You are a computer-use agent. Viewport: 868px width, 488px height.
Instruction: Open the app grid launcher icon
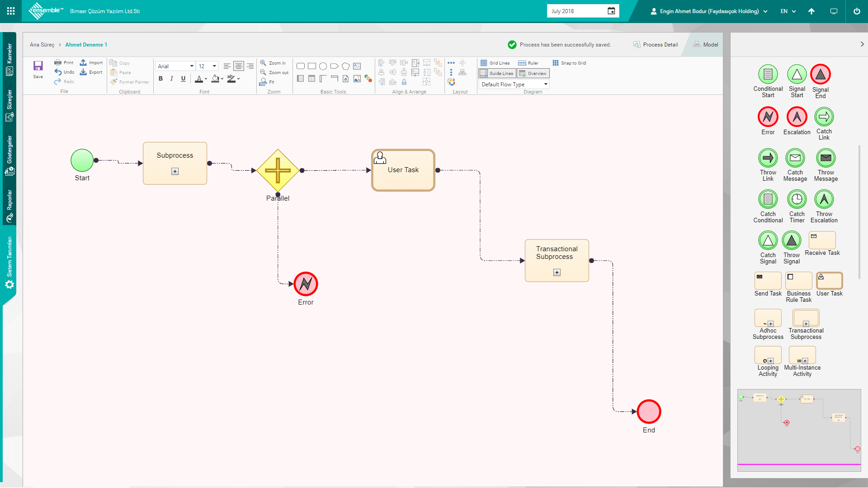(x=11, y=11)
